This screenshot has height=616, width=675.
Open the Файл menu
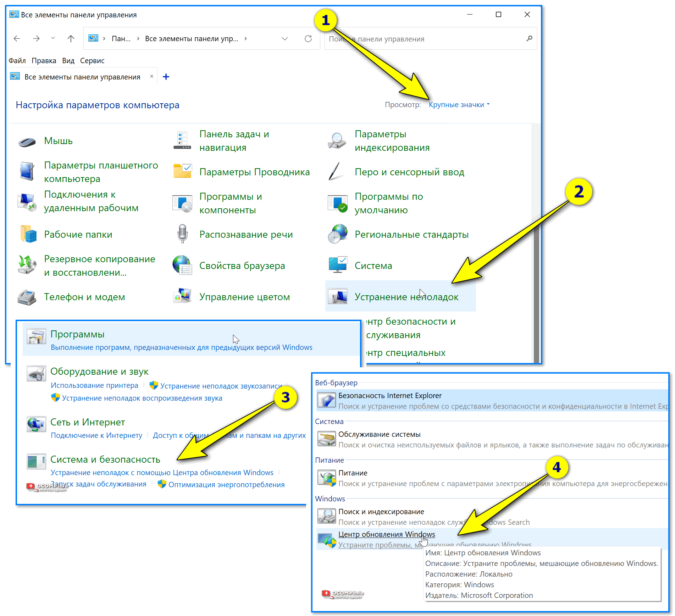coord(17,61)
